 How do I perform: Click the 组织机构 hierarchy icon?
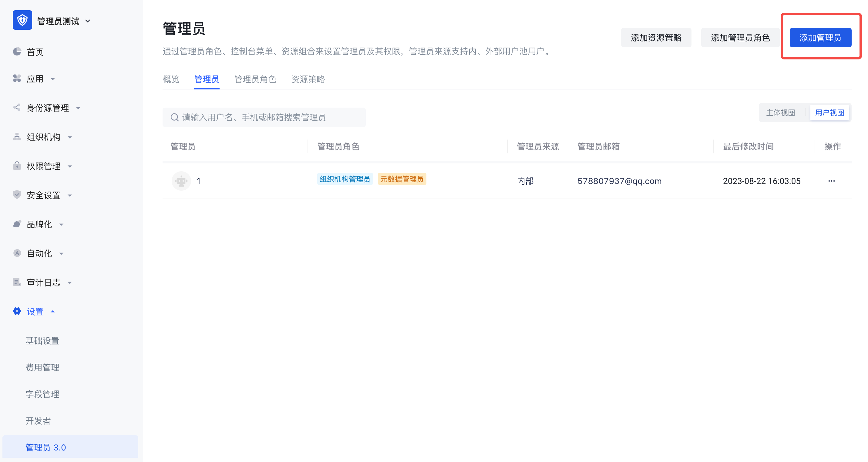tap(17, 137)
